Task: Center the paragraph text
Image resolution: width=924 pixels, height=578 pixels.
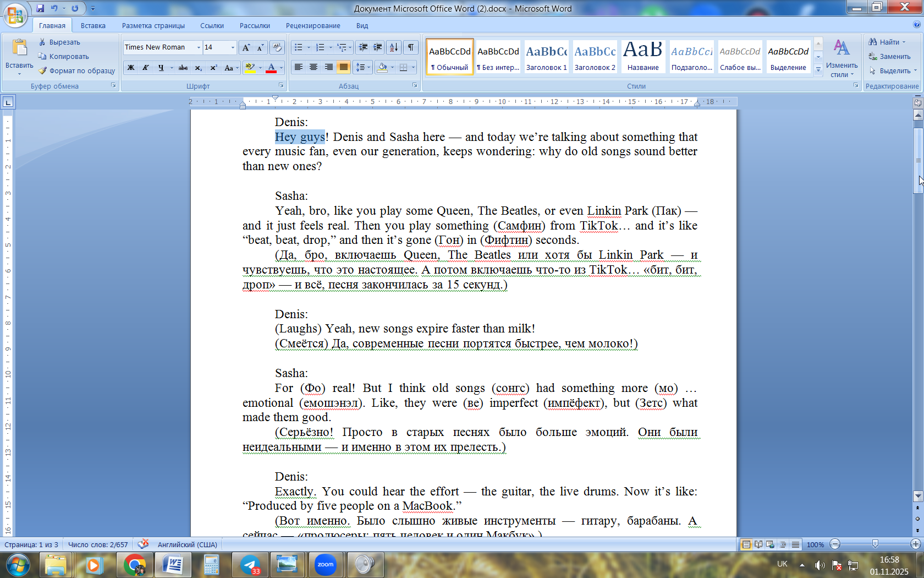Action: 313,68
